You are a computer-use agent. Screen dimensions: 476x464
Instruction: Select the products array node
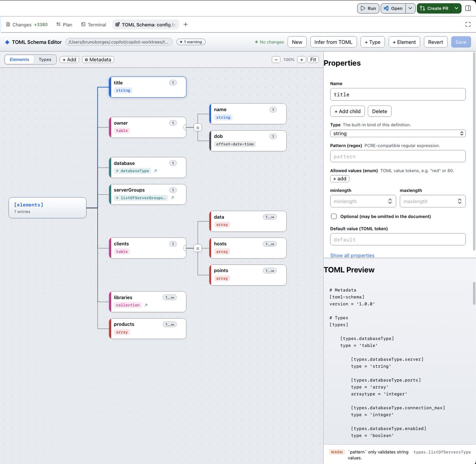click(x=148, y=328)
